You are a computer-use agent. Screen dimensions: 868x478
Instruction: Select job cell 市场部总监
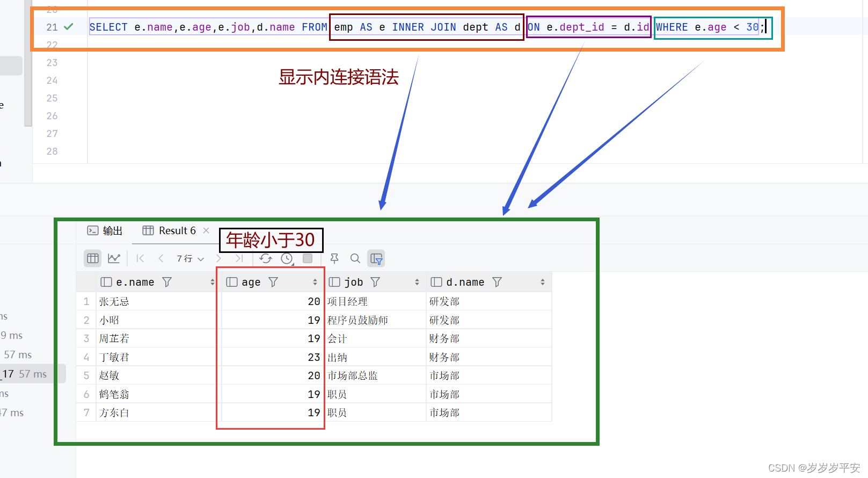pyautogui.click(x=375, y=375)
